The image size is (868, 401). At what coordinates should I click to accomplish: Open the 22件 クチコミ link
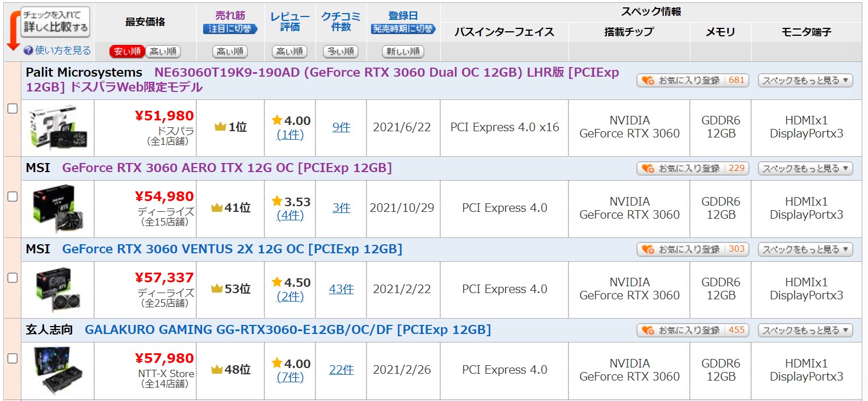click(341, 370)
